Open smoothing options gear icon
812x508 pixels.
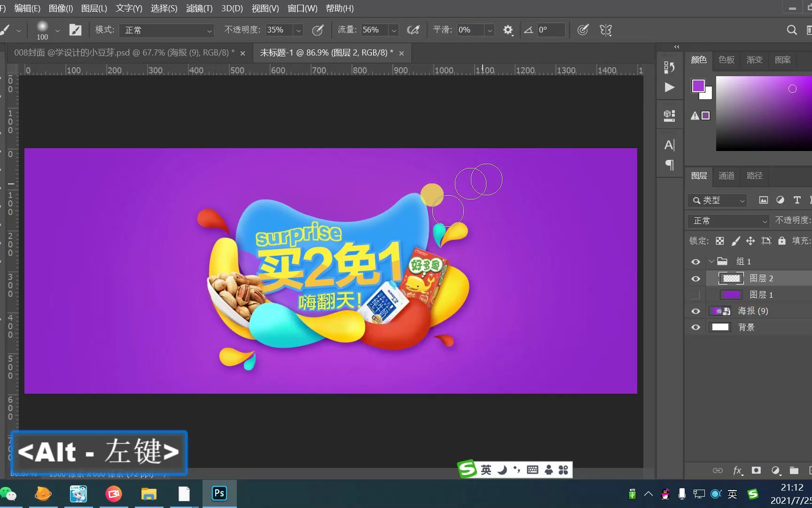(508, 30)
